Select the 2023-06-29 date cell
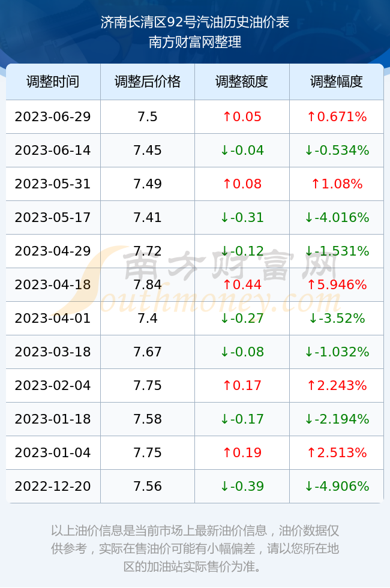 coord(53,116)
